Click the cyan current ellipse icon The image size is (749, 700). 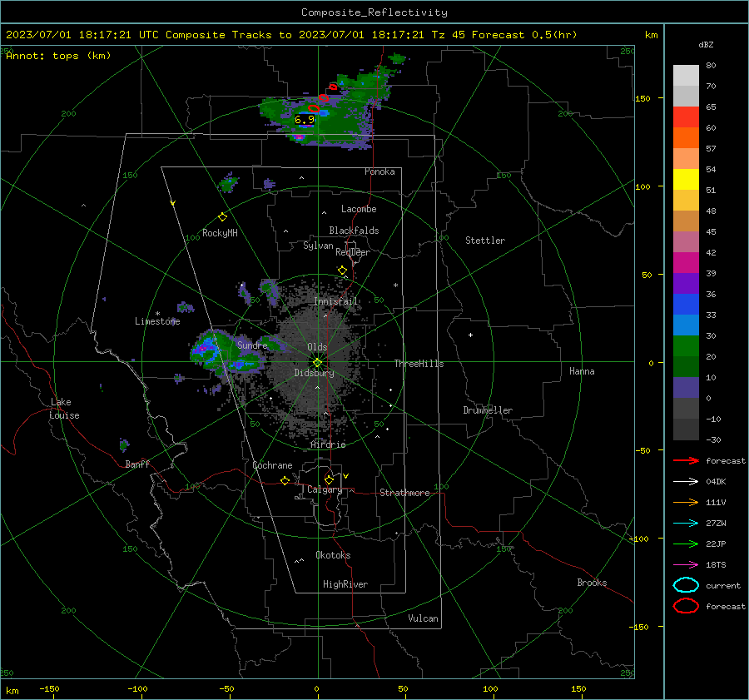click(686, 585)
